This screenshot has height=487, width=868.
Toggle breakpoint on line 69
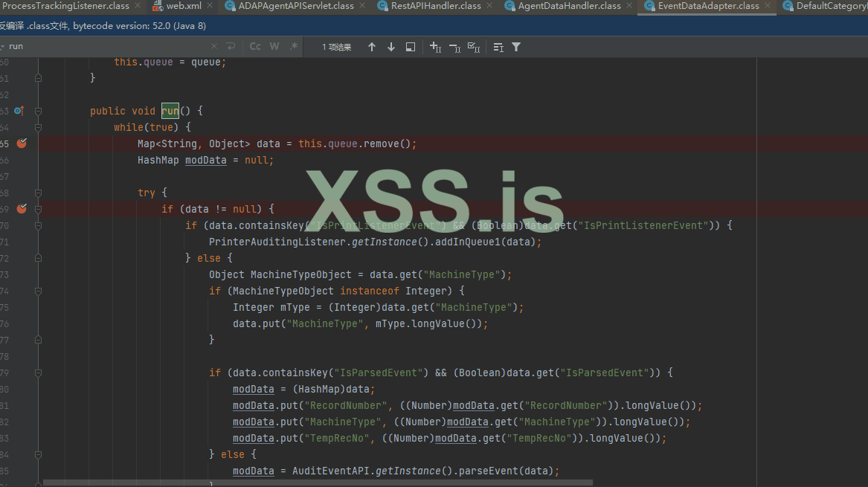[22, 209]
